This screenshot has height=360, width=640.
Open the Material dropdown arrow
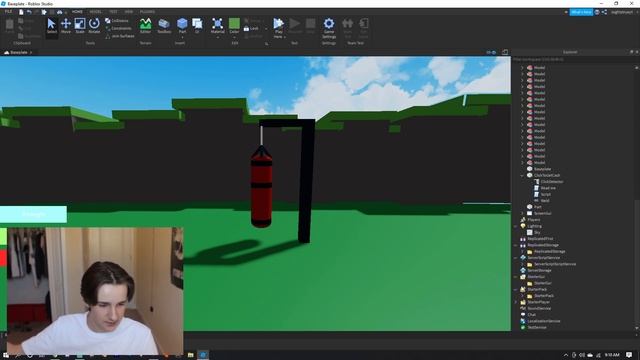pos(218,37)
